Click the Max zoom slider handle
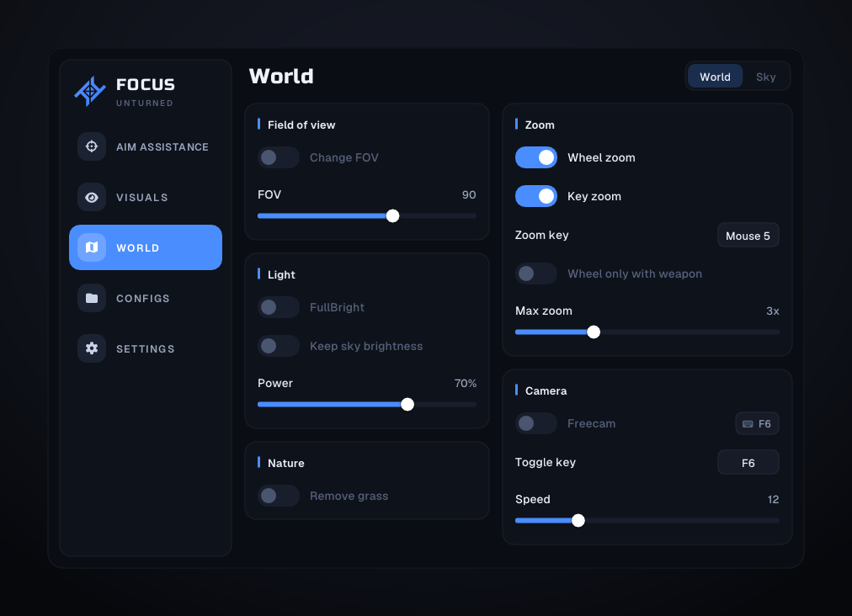852x616 pixels. (x=594, y=332)
